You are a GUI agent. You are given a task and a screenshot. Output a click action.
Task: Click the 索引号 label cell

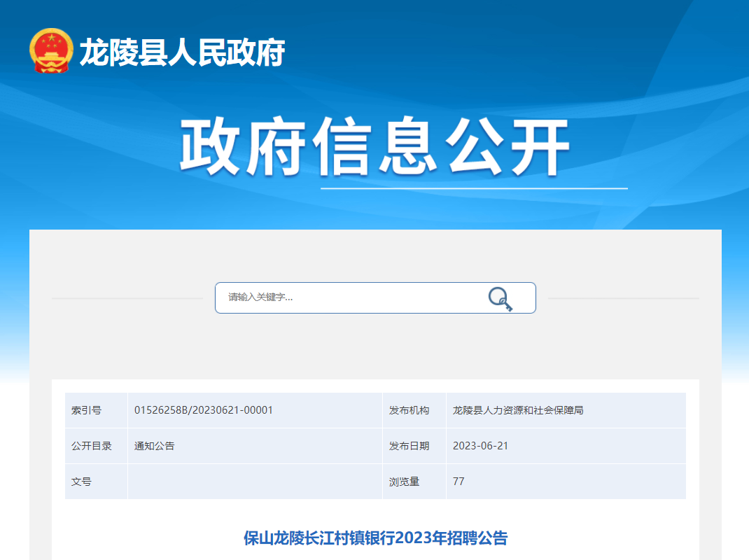tap(87, 410)
